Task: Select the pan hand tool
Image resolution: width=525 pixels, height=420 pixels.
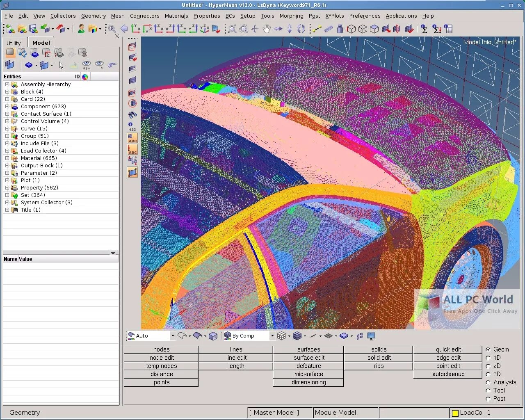Action: [x=267, y=29]
